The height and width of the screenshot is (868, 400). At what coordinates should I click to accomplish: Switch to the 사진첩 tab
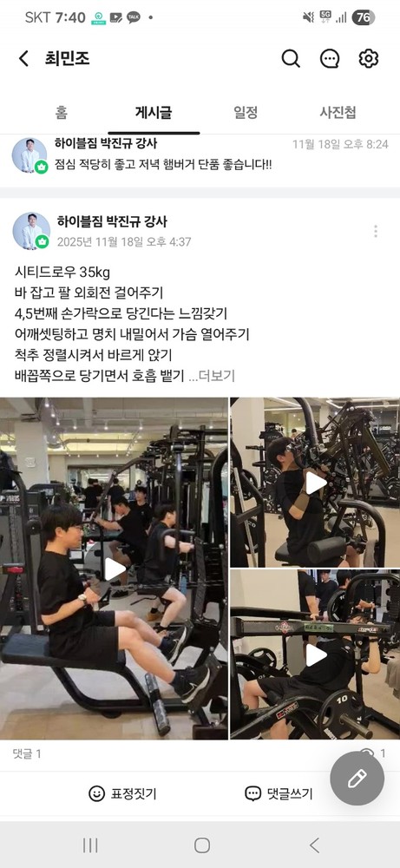coord(338,113)
